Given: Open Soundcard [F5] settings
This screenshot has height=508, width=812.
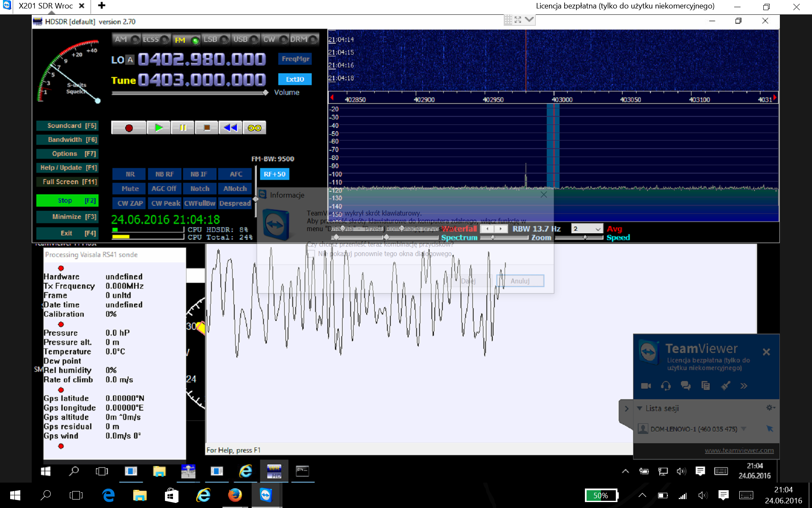Looking at the screenshot, I should click(68, 126).
